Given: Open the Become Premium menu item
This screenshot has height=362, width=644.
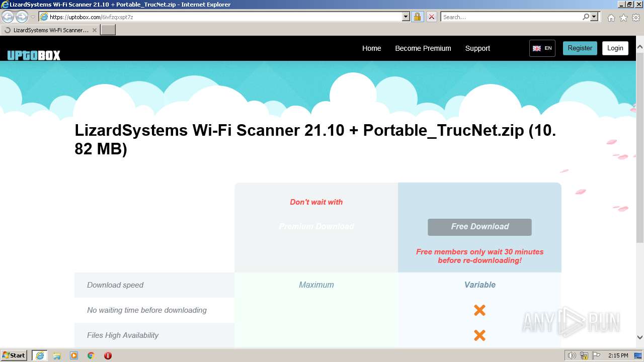Looking at the screenshot, I should (x=423, y=48).
